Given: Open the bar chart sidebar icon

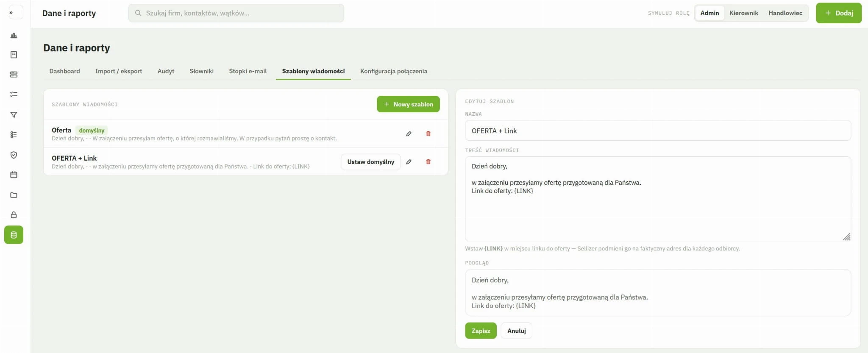Looking at the screenshot, I should [14, 36].
